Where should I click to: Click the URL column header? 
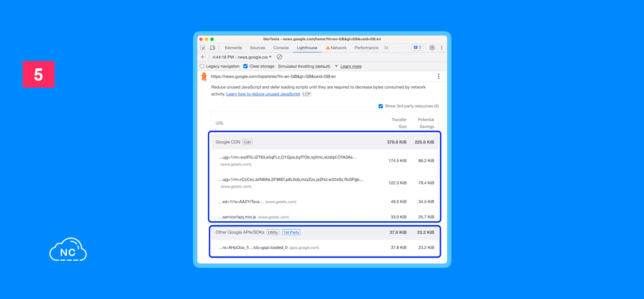pyautogui.click(x=220, y=123)
